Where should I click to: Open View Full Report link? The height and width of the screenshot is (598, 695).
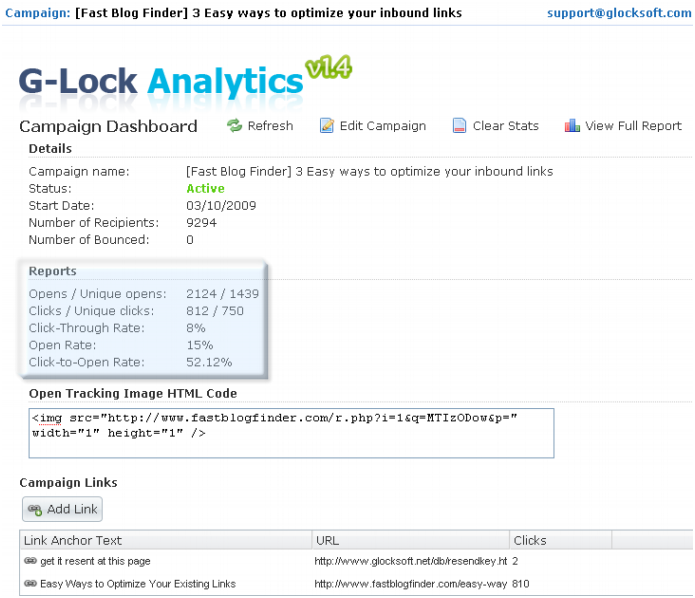[x=633, y=126]
